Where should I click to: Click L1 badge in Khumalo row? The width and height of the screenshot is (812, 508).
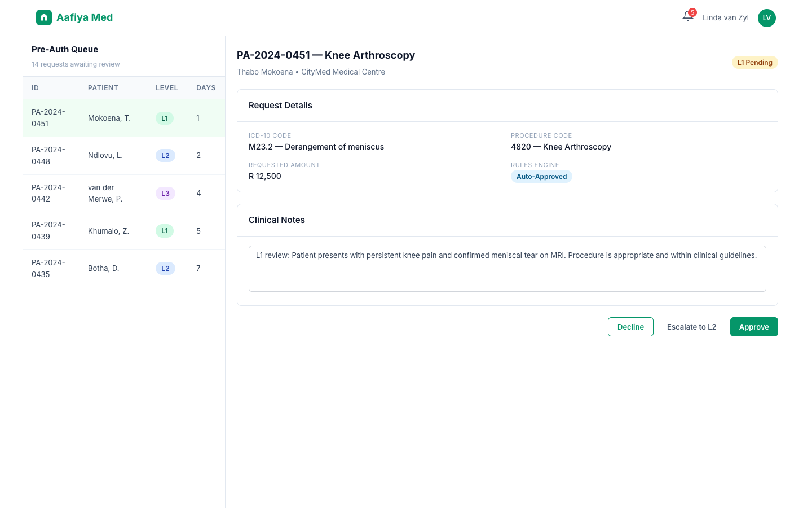(x=165, y=231)
